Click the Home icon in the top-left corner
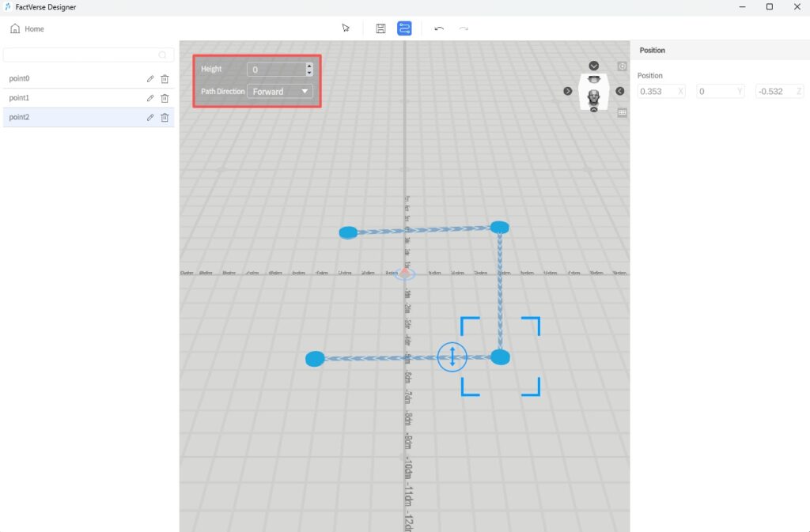 [x=16, y=28]
